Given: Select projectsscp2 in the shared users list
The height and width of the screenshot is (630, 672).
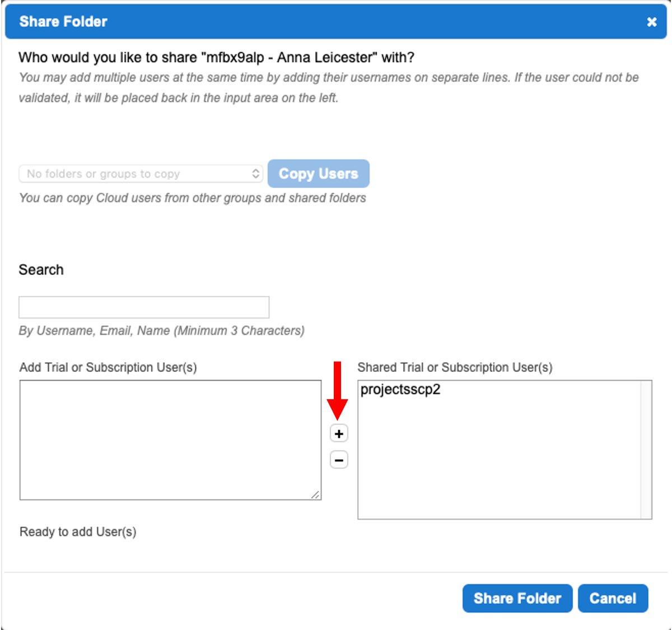Looking at the screenshot, I should tap(400, 390).
